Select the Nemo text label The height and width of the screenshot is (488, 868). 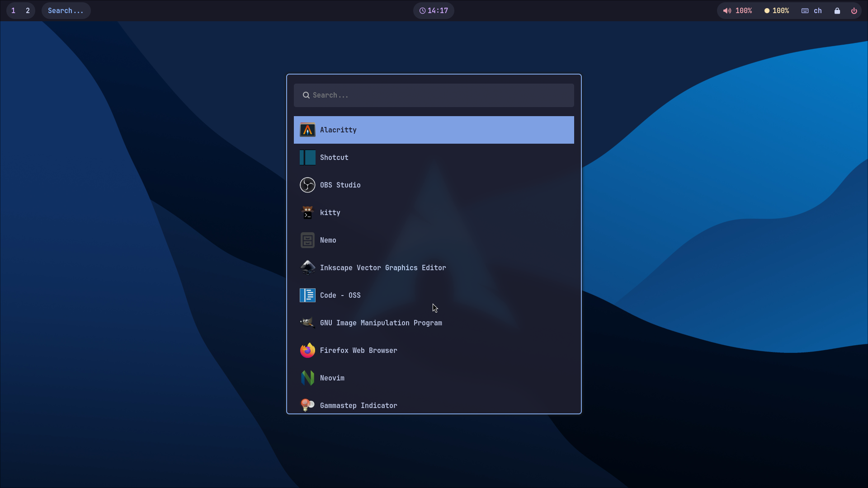point(328,240)
